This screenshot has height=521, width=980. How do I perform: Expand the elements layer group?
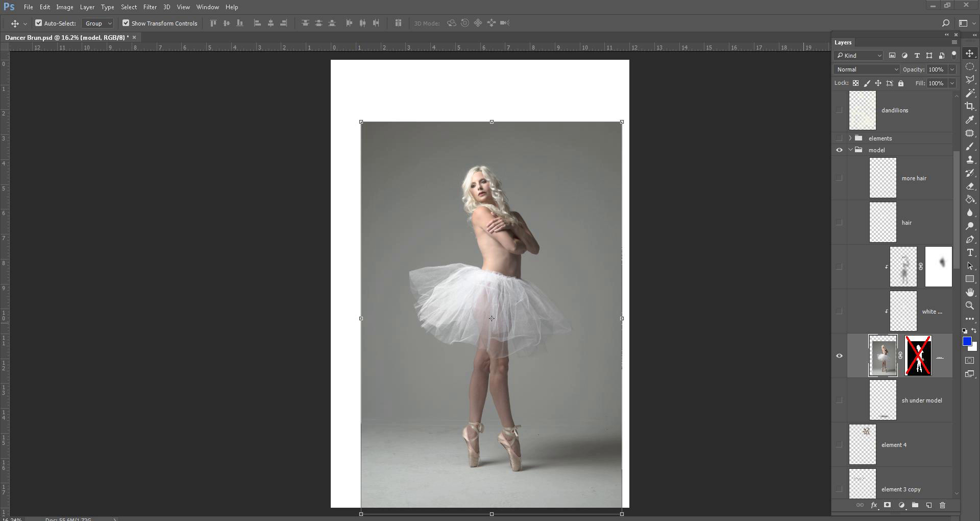pyautogui.click(x=850, y=138)
